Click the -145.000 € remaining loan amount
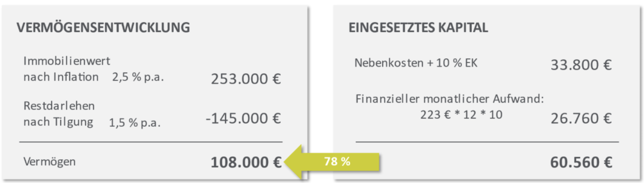644x183 pixels. pyautogui.click(x=243, y=119)
